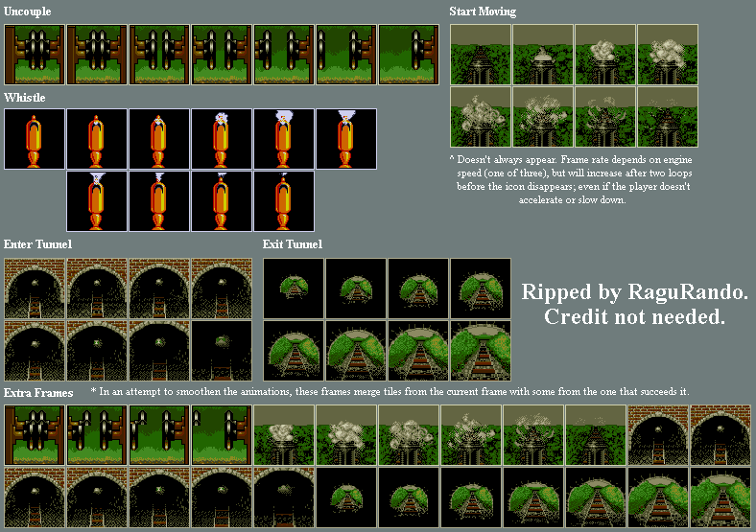
Task: Select the last frame of the bottom Extra Frames row
Action: (x=721, y=497)
